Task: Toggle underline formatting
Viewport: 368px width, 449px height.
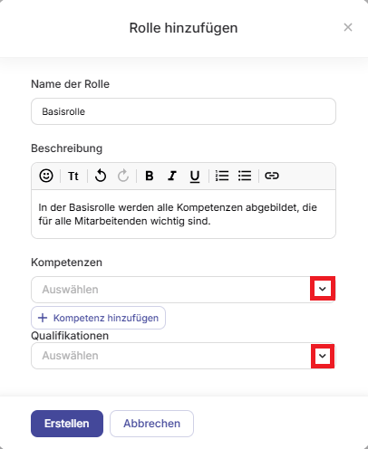Action: pos(195,176)
